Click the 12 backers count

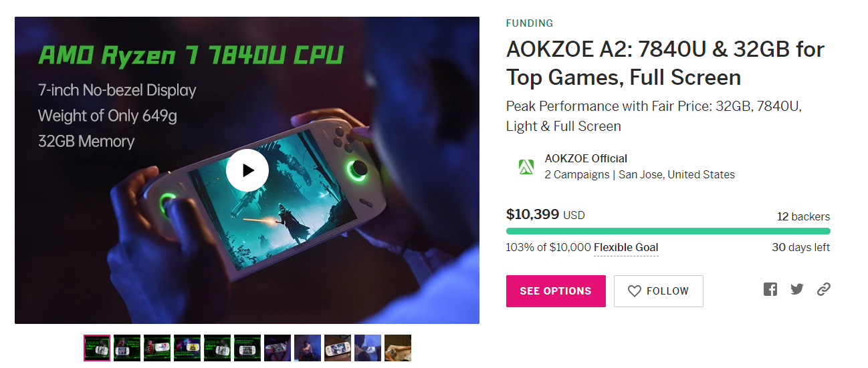[x=803, y=216]
